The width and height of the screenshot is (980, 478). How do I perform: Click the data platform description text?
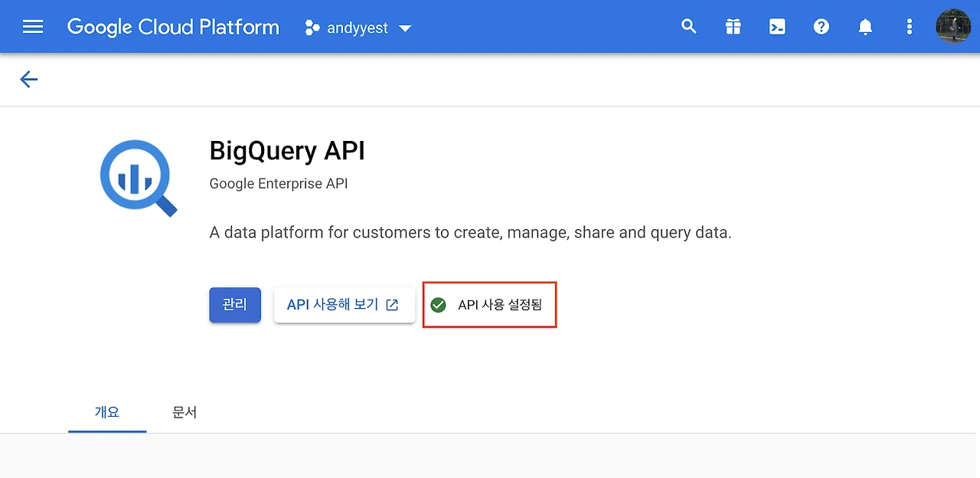(470, 232)
